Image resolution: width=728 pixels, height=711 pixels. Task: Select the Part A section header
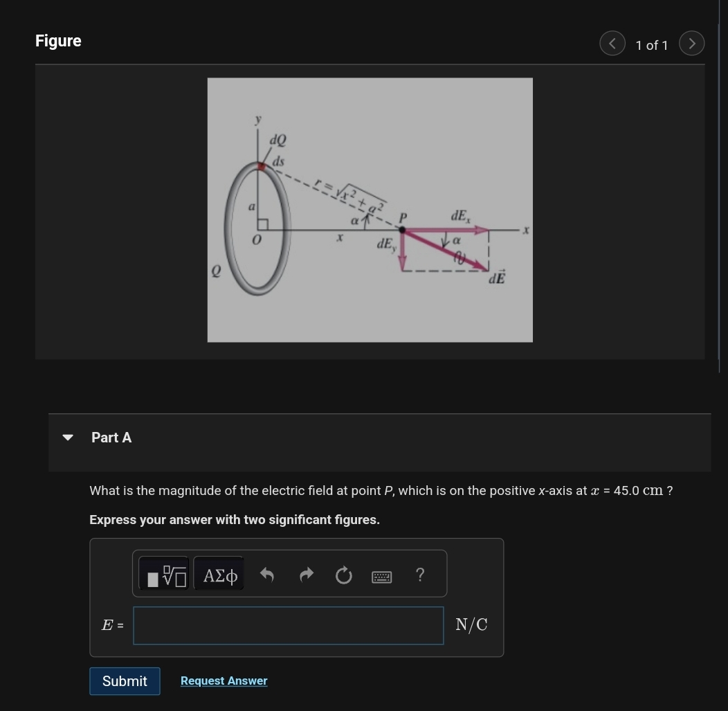point(111,437)
